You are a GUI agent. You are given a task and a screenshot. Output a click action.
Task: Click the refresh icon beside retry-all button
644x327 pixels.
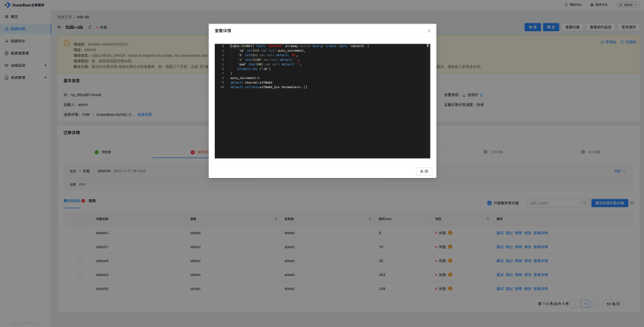tap(632, 203)
